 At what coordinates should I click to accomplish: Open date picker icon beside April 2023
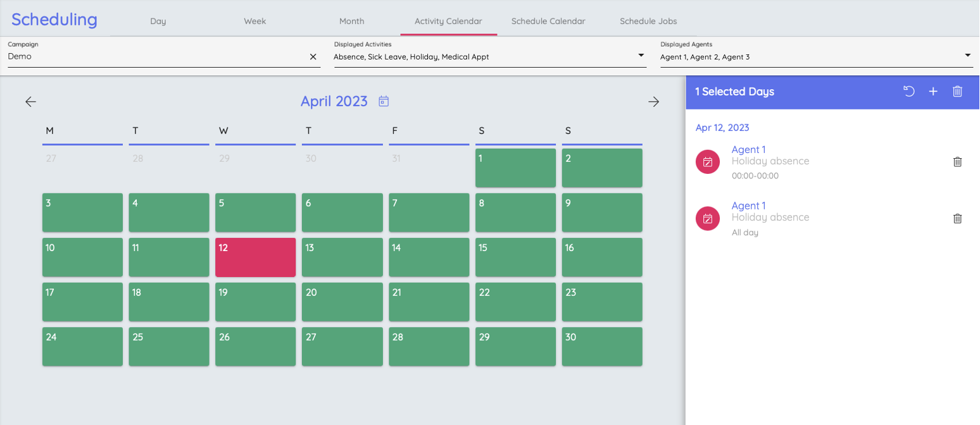[384, 101]
